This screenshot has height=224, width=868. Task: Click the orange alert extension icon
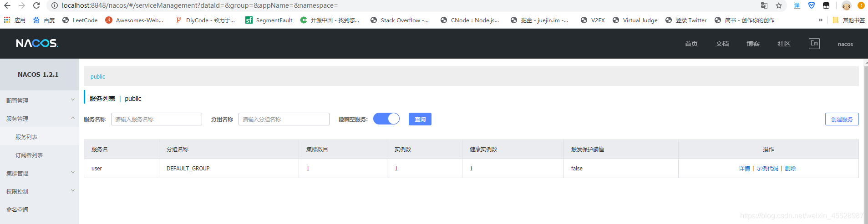tap(861, 5)
